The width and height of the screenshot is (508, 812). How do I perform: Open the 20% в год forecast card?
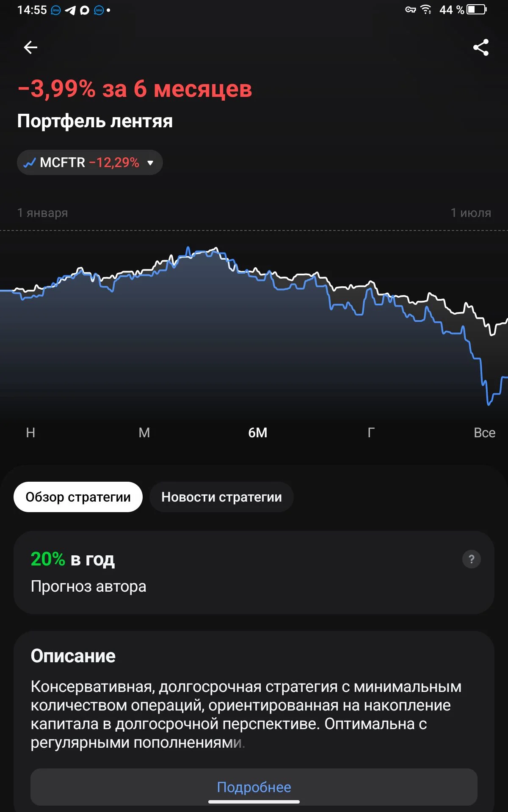click(x=254, y=572)
